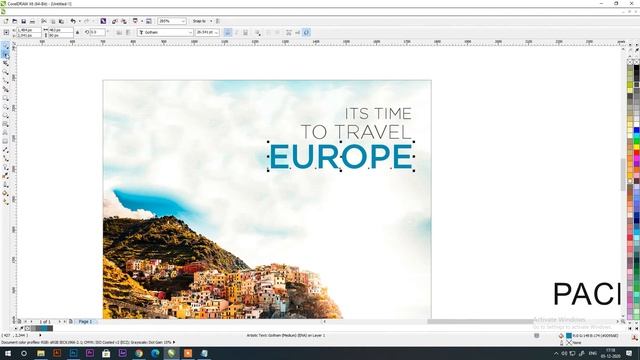Click the Redo arrow icon
The width and height of the screenshot is (640, 360).
click(x=87, y=21)
